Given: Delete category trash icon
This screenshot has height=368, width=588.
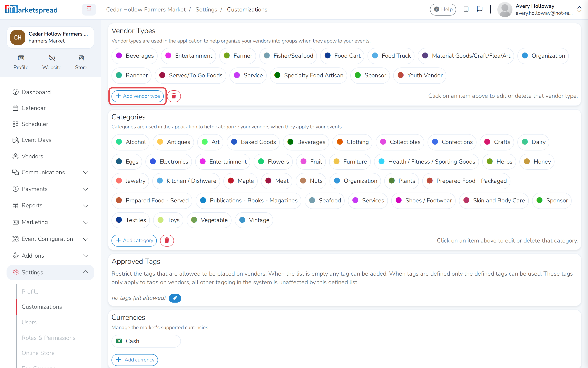Looking at the screenshot, I should click(x=167, y=240).
